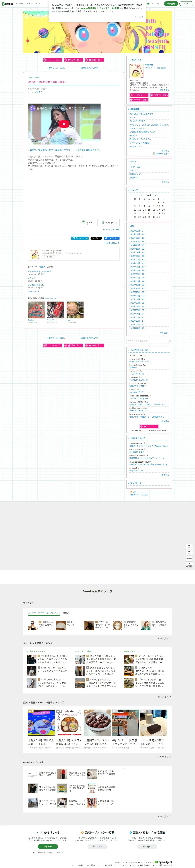
Task: Click the ヘルプ footer link
Action: (x=168, y=865)
